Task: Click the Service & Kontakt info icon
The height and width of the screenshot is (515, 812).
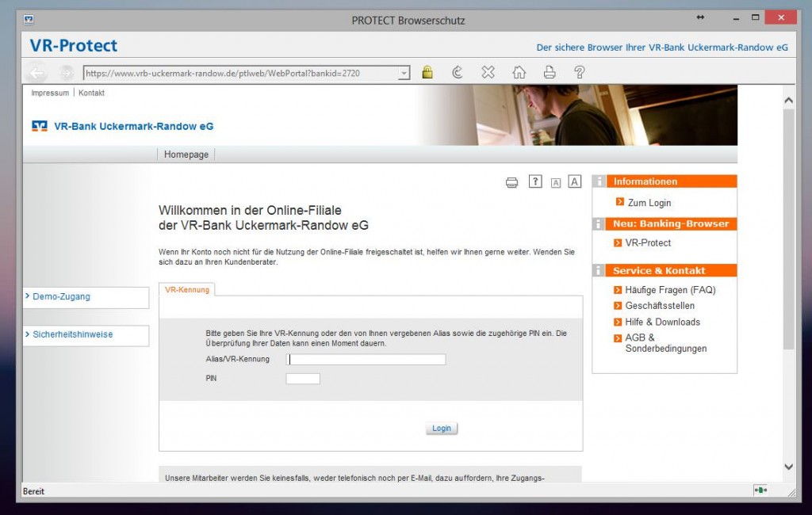Action: tap(599, 270)
